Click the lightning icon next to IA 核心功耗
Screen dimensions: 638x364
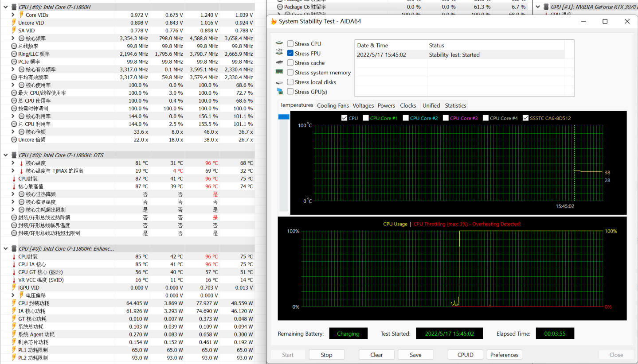pyautogui.click(x=14, y=311)
